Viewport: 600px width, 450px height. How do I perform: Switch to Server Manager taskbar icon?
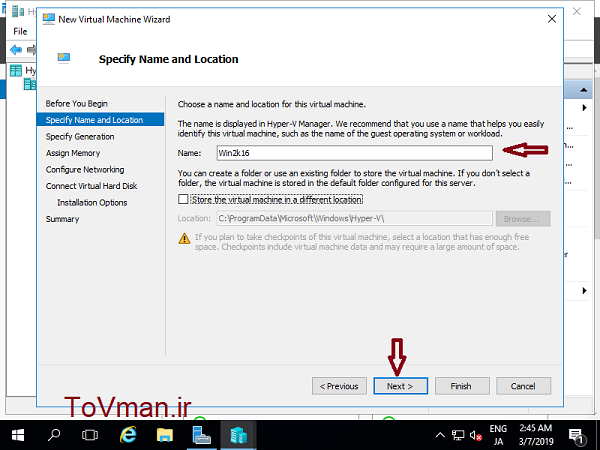[x=202, y=435]
